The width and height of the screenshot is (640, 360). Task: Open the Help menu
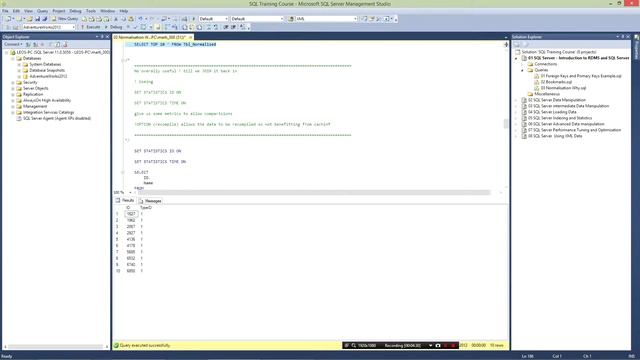[x=124, y=11]
